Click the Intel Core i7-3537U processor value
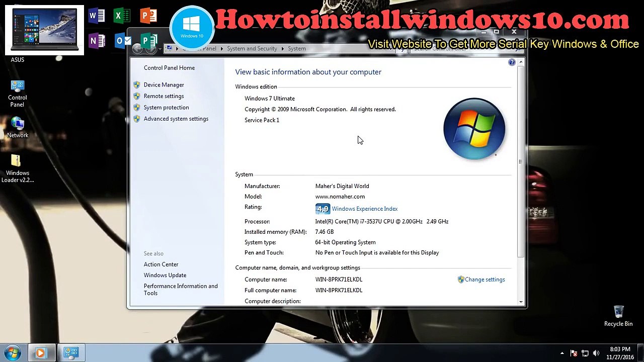The height and width of the screenshot is (362, 644). point(381,221)
